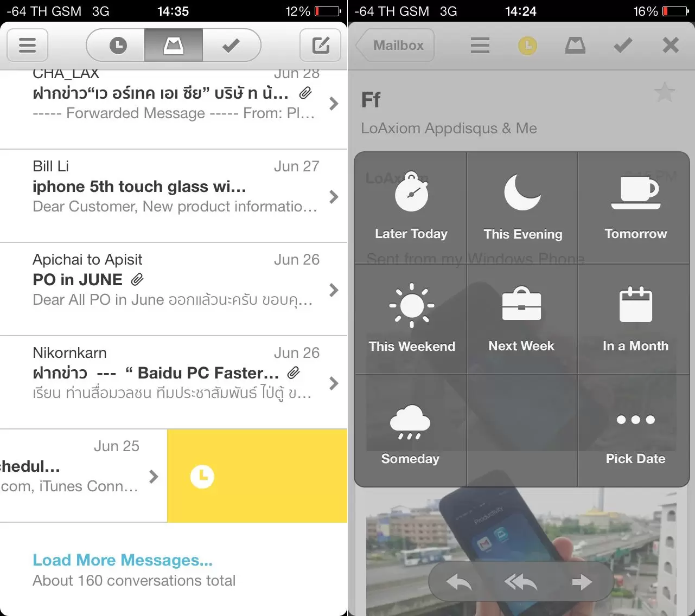This screenshot has width=695, height=616.
Task: Expand the Bill Li email chevron
Action: [x=334, y=197]
